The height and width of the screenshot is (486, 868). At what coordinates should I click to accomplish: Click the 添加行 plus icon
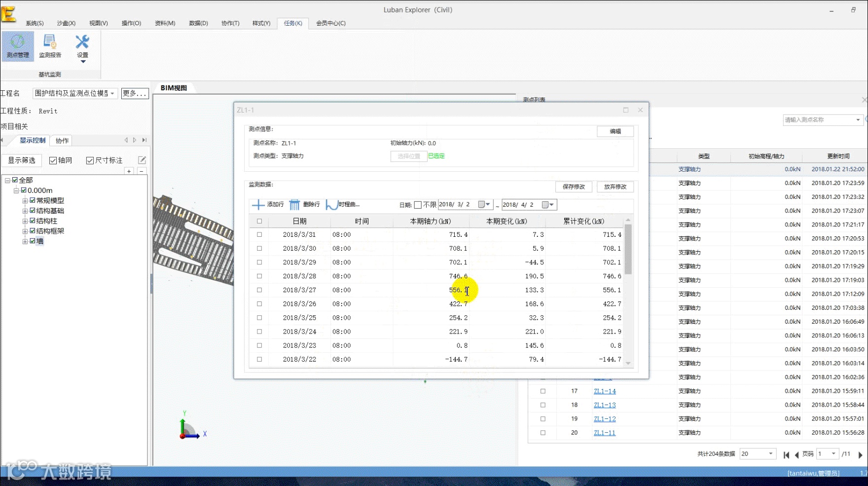(x=258, y=205)
